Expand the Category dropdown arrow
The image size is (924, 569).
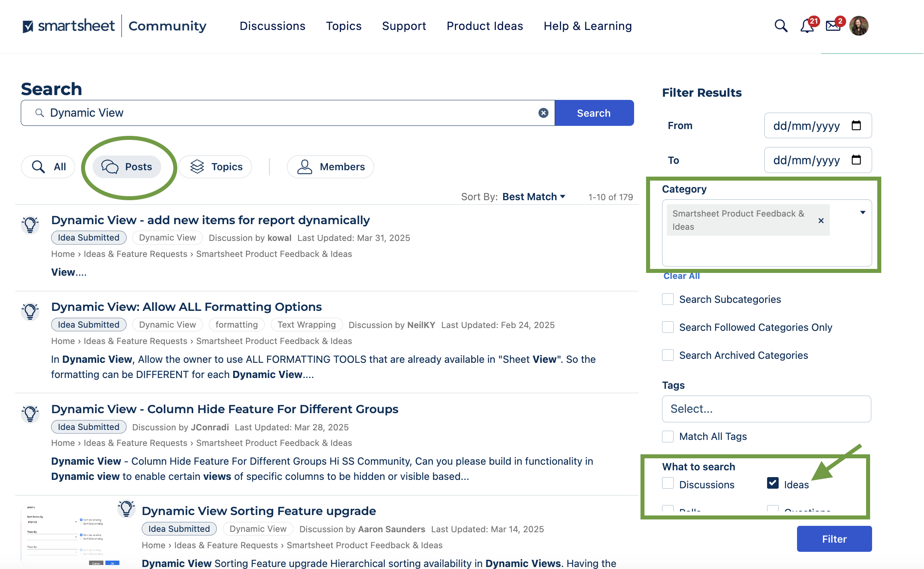863,213
